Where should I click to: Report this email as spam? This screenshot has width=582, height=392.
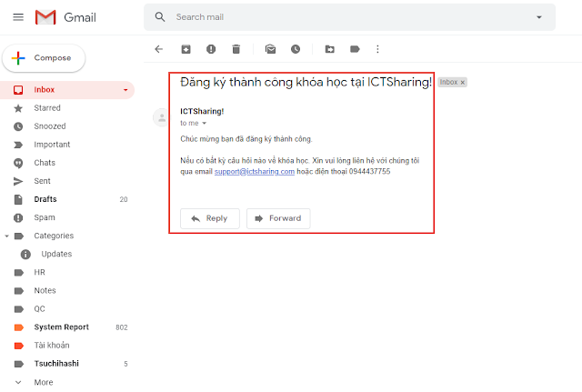[x=211, y=49]
